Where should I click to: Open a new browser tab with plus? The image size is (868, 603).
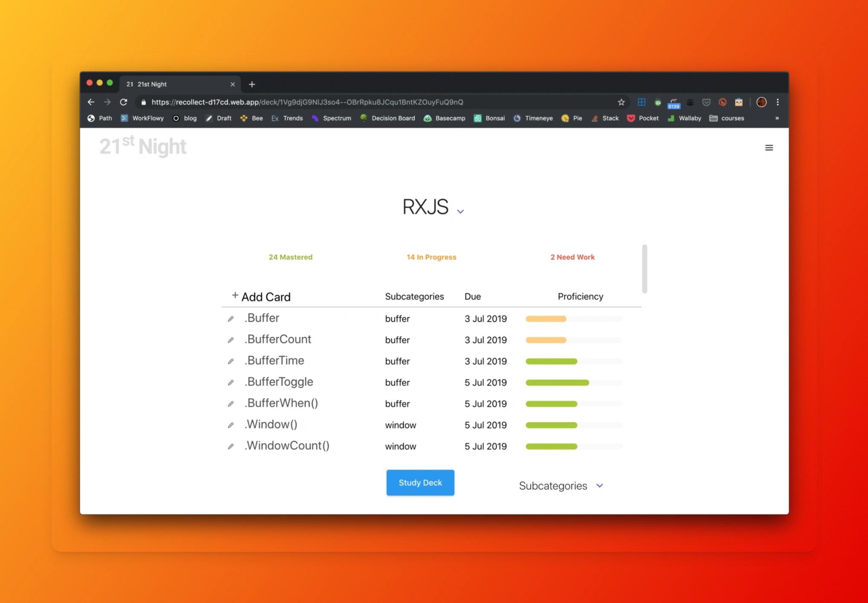[x=252, y=84]
